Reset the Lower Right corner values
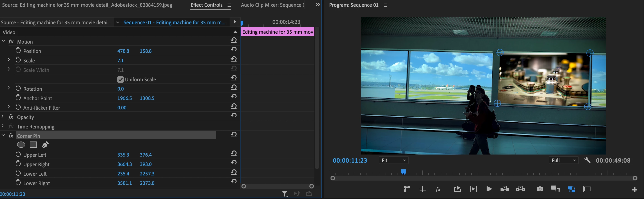Image resolution: width=644 pixels, height=199 pixels. (x=234, y=181)
